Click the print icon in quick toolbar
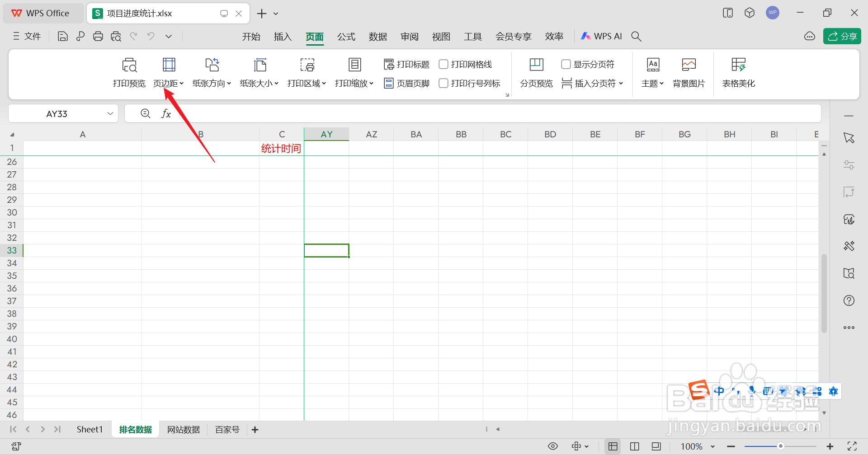Viewport: 868px width, 455px height. point(98,37)
